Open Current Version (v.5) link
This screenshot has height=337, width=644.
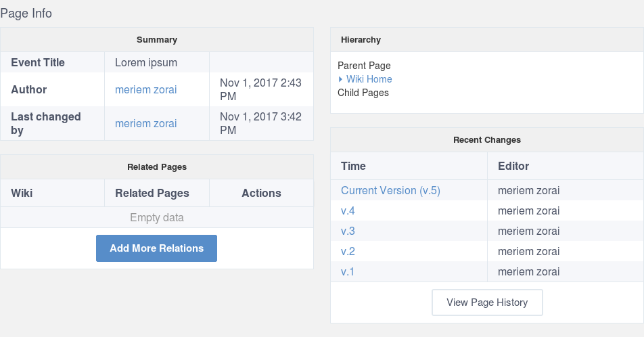click(x=390, y=190)
